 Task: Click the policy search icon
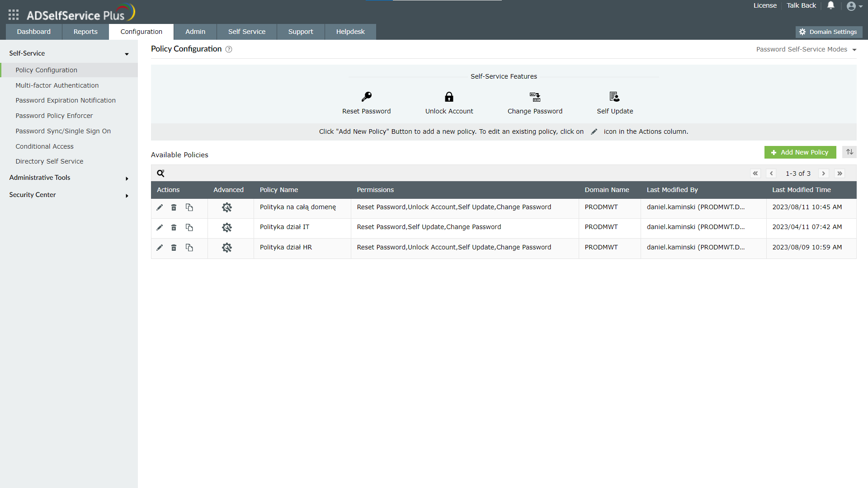[160, 173]
